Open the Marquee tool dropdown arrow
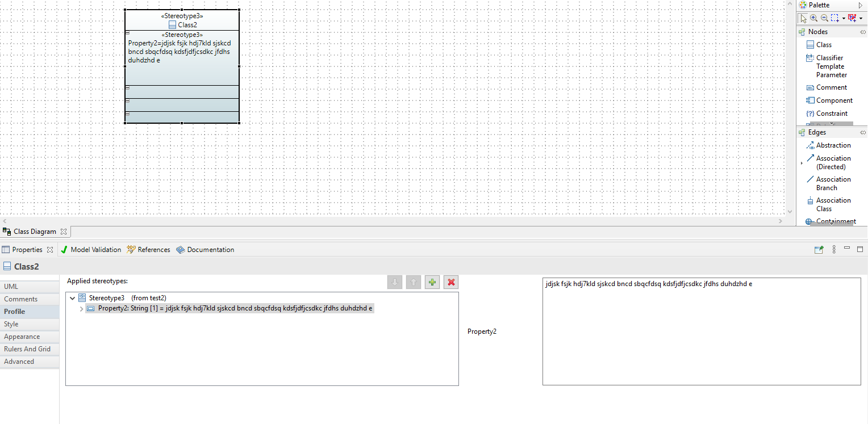This screenshot has width=868, height=424. [x=843, y=19]
